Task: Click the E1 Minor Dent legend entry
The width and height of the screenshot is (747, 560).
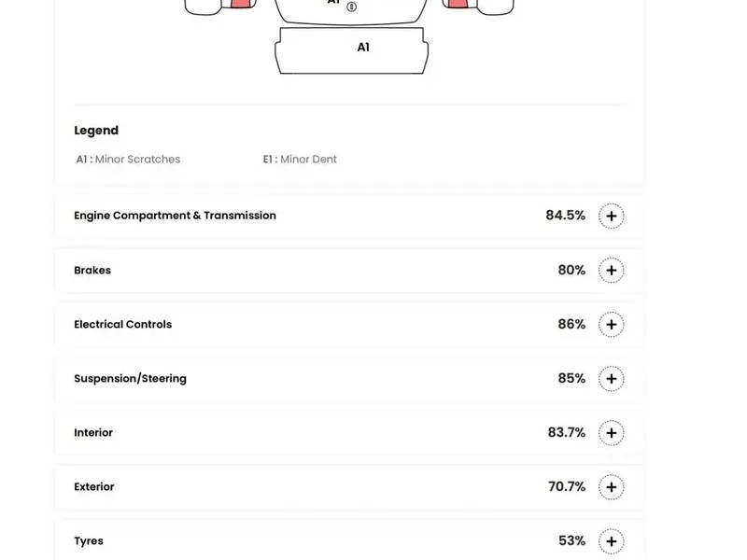Action: (x=300, y=160)
